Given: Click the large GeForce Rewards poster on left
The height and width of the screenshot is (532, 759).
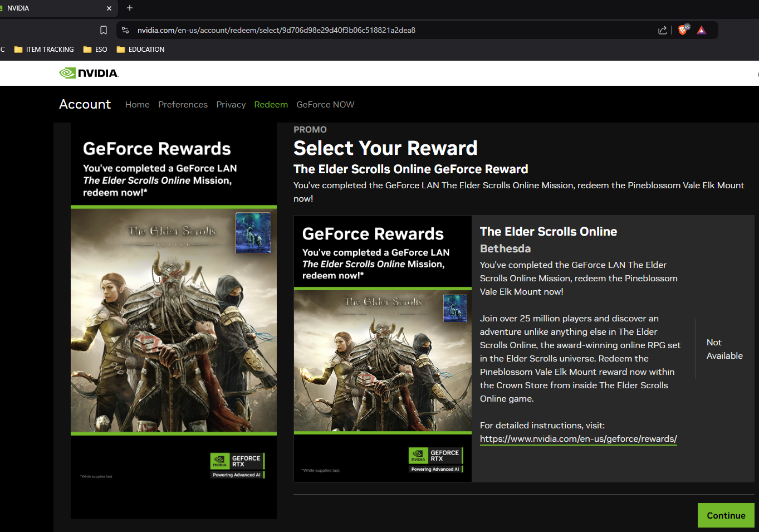Looking at the screenshot, I should click(174, 321).
